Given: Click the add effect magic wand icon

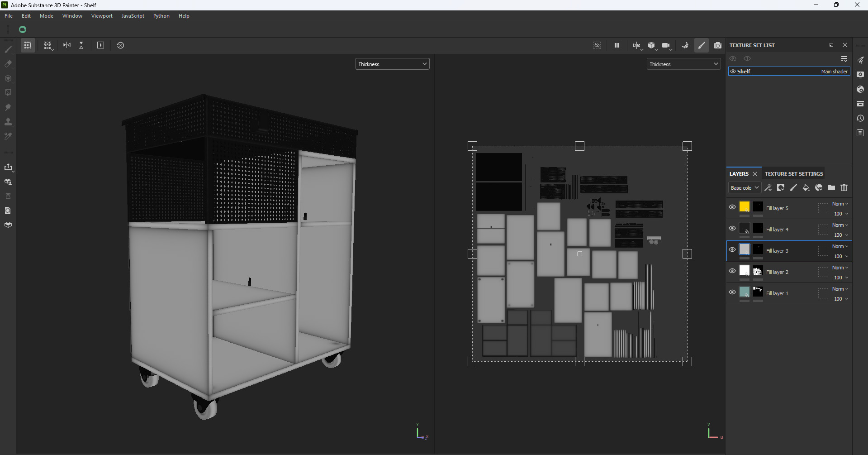Looking at the screenshot, I should click(768, 187).
